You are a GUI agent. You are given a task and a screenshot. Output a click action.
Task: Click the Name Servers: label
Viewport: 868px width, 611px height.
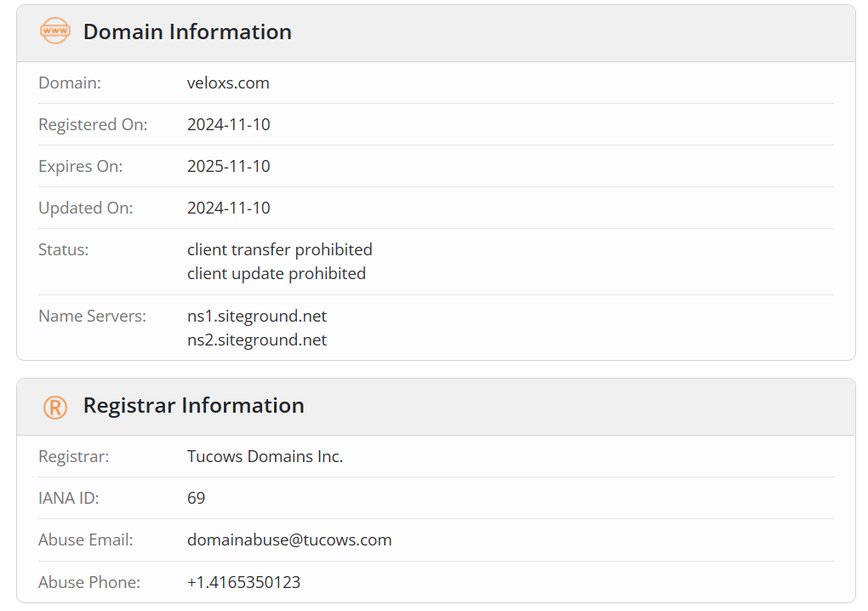pos(93,316)
